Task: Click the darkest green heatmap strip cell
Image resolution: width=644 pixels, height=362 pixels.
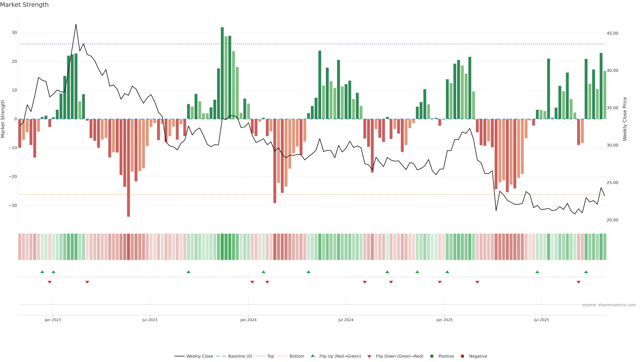Action: [222, 247]
